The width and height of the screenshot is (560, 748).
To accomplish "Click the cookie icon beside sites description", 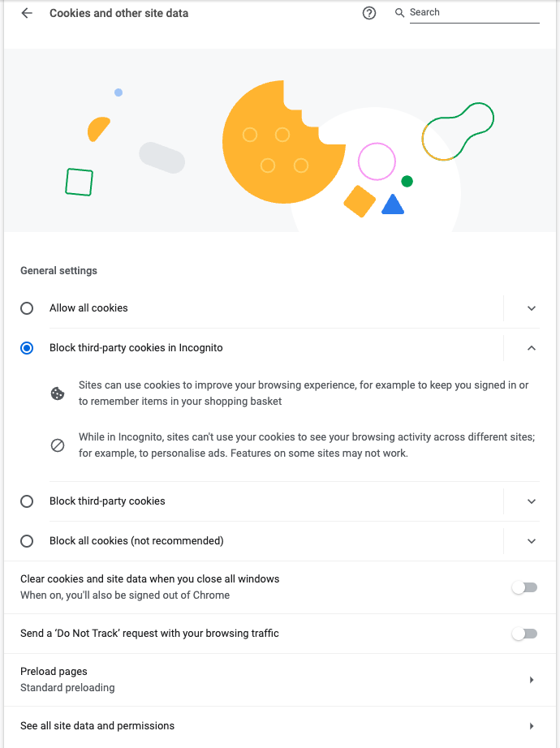I will point(58,393).
